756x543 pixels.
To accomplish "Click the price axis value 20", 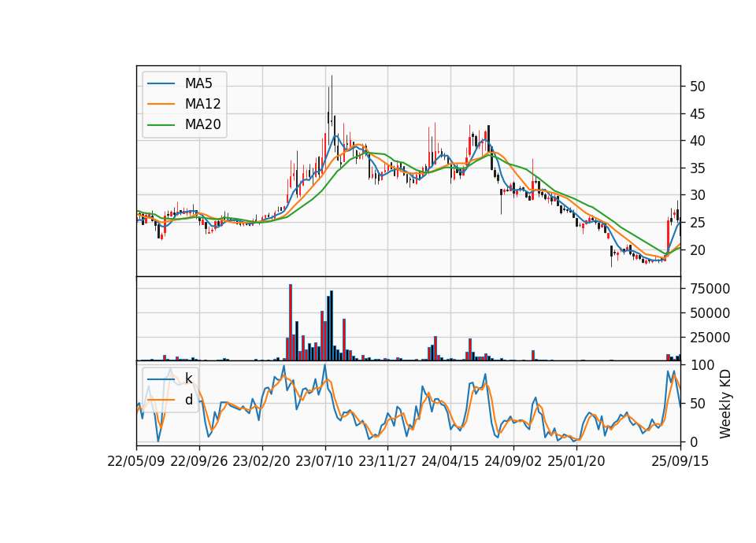I will 697,250.
